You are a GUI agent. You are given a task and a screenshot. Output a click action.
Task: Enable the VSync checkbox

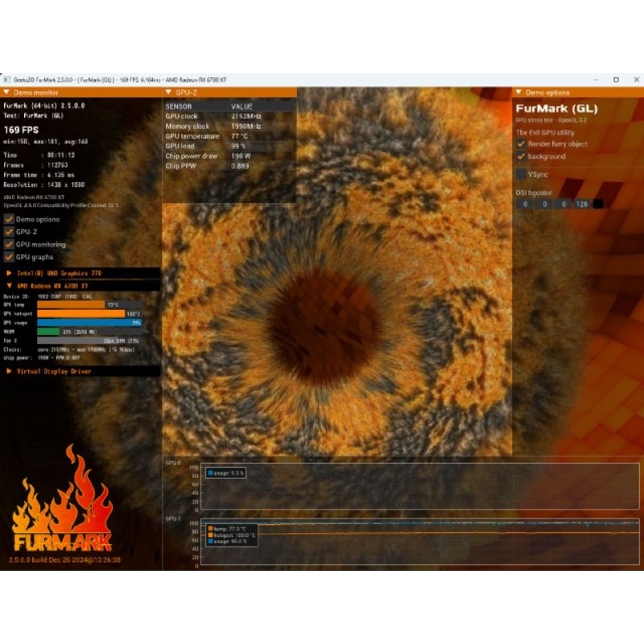pos(521,174)
